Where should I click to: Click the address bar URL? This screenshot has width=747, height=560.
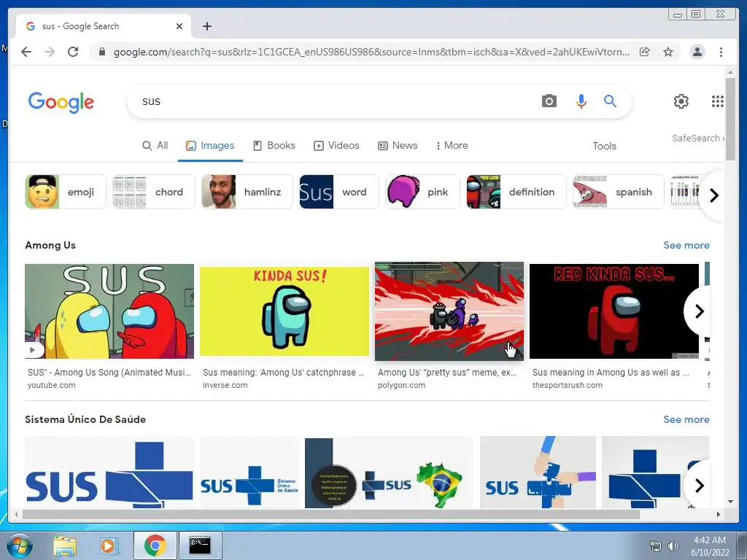(371, 52)
